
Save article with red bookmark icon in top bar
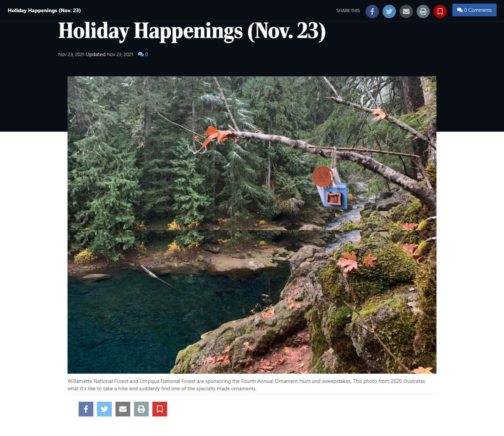tap(440, 11)
